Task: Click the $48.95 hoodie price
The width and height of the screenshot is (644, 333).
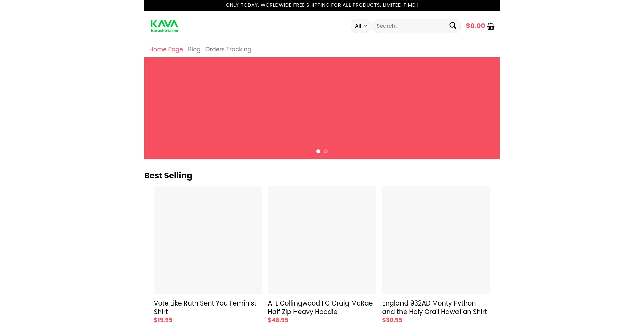Action: pyautogui.click(x=278, y=320)
